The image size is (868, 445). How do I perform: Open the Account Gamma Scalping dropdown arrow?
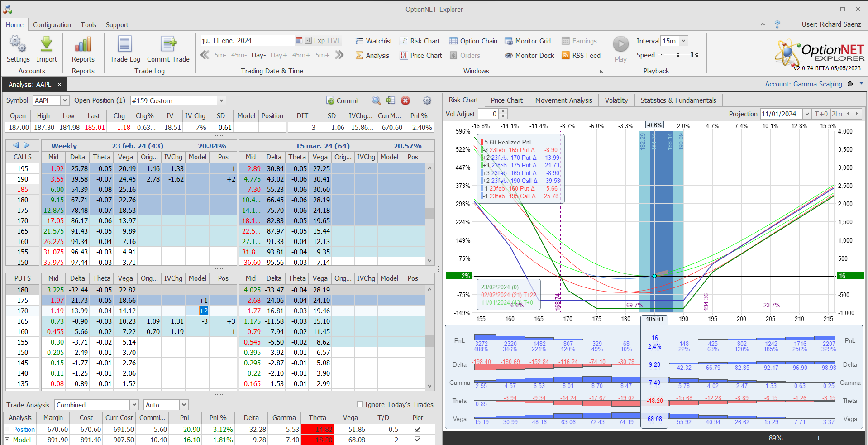(x=861, y=84)
